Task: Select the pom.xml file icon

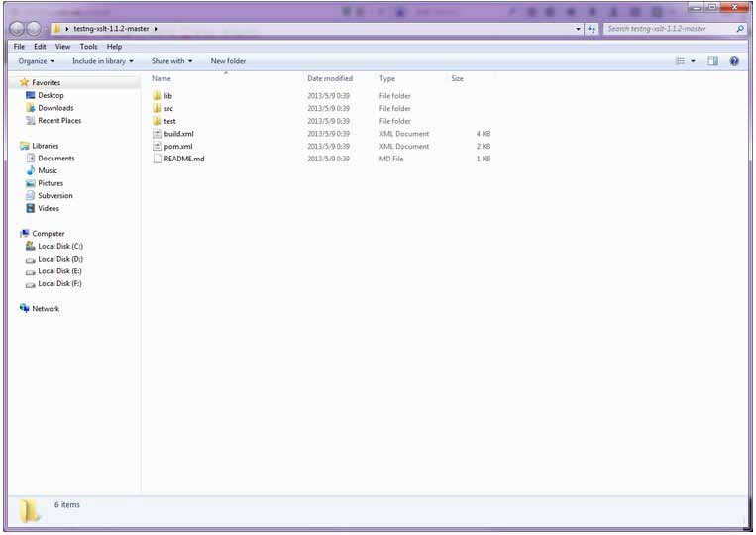Action: point(157,146)
